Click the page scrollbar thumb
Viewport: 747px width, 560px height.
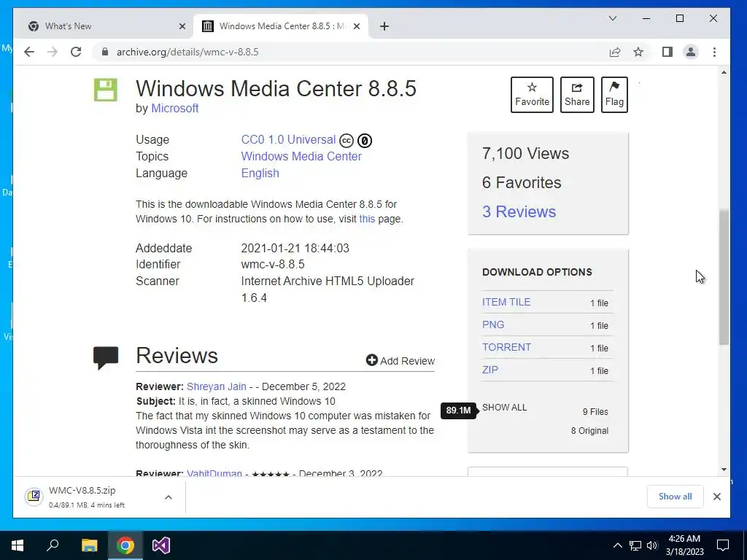(724, 276)
